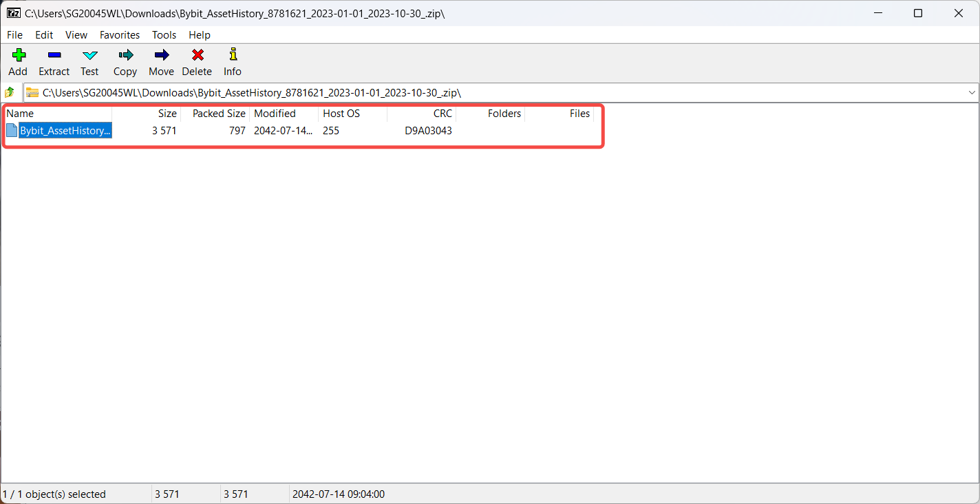
Task: Sort files by Name column header
Action: (20, 114)
